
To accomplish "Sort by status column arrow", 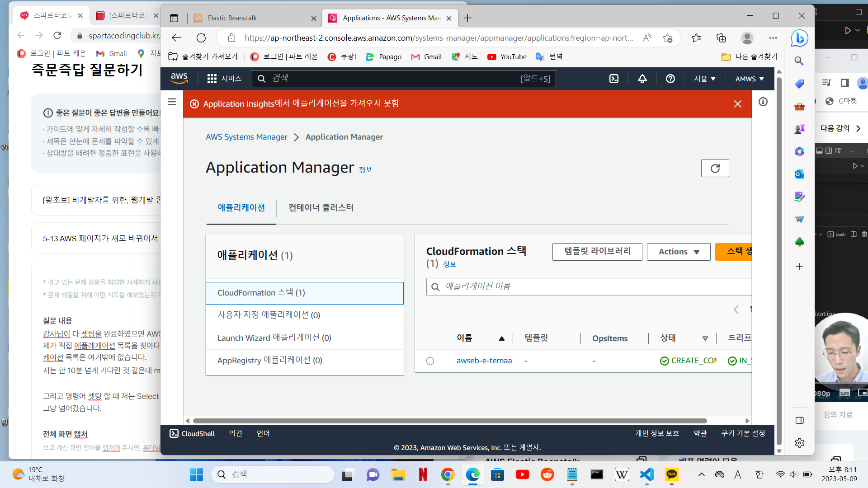I will click(705, 338).
